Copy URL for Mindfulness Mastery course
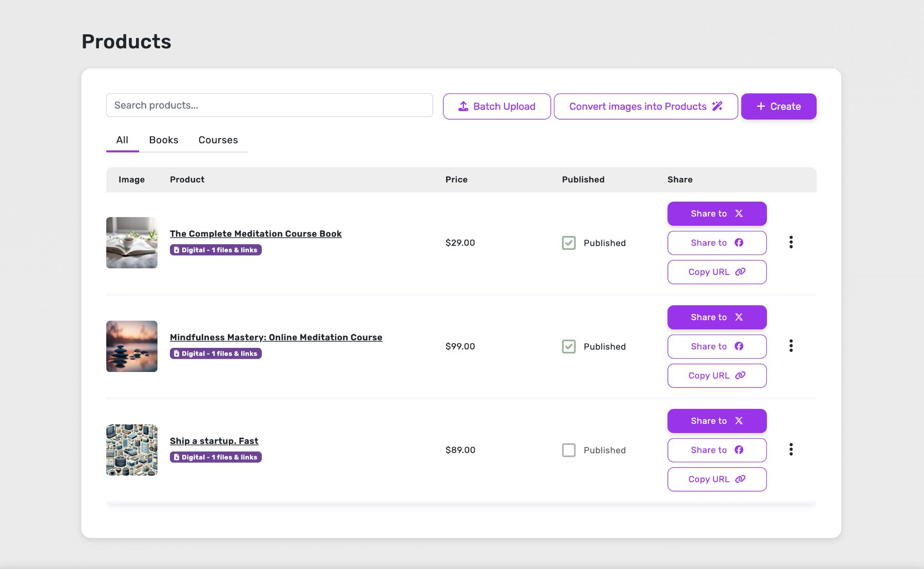924x569 pixels. 717,376
